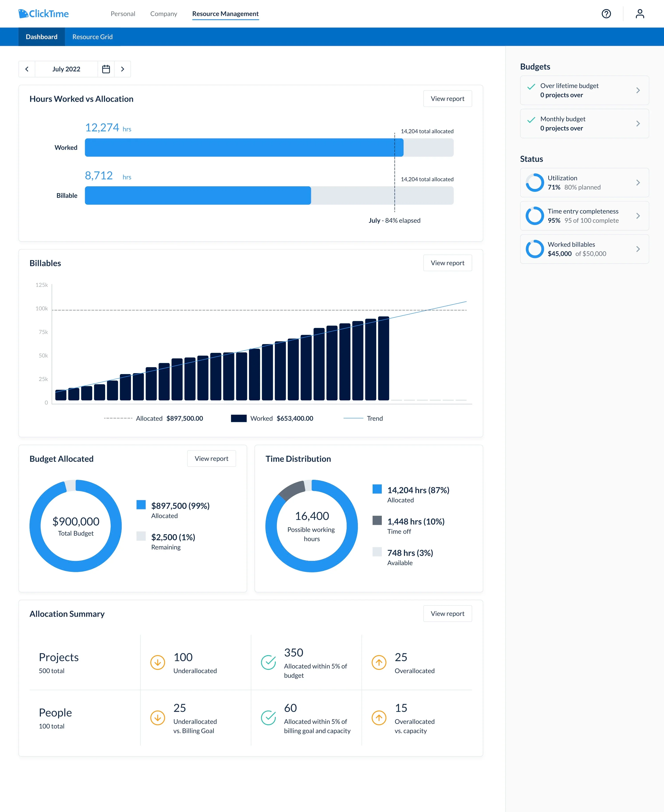
Task: Open the help question mark icon
Action: pyautogui.click(x=606, y=14)
